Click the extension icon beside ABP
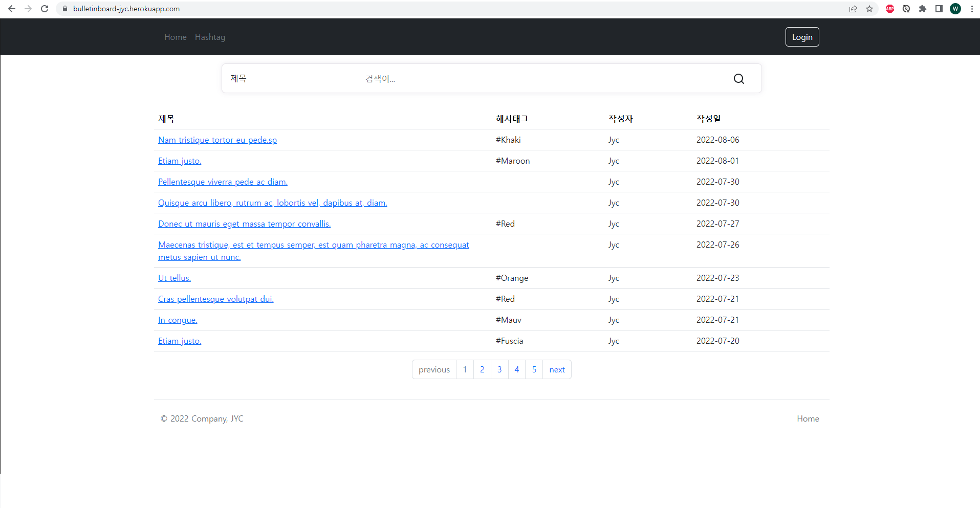The width and height of the screenshot is (980, 508). [x=906, y=9]
